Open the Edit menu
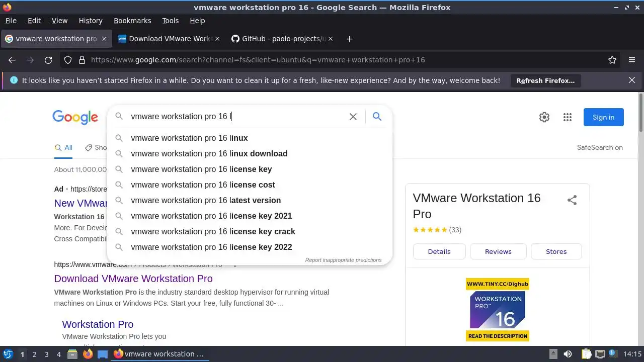 pos(34,21)
